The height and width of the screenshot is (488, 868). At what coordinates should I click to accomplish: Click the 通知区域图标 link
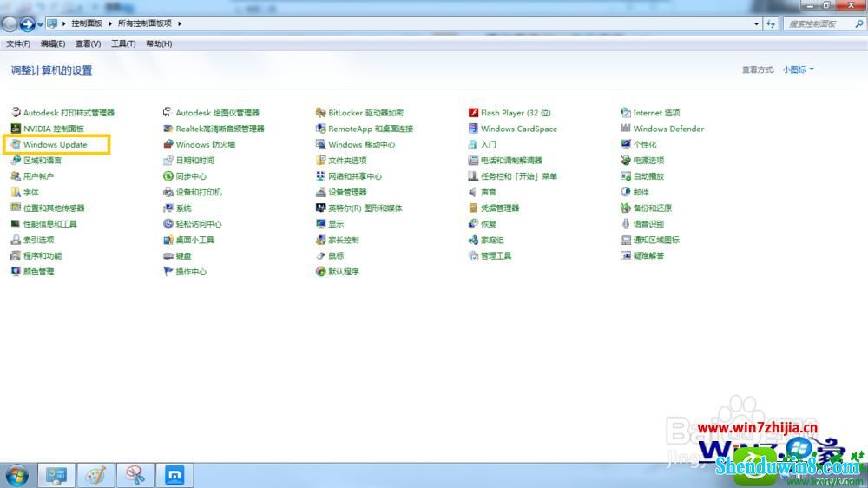tap(656, 240)
